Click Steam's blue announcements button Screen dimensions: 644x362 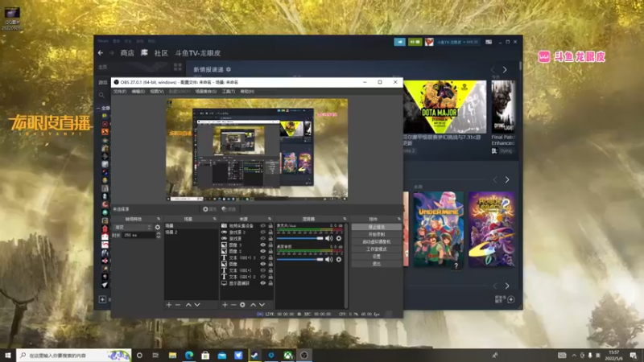tap(399, 42)
